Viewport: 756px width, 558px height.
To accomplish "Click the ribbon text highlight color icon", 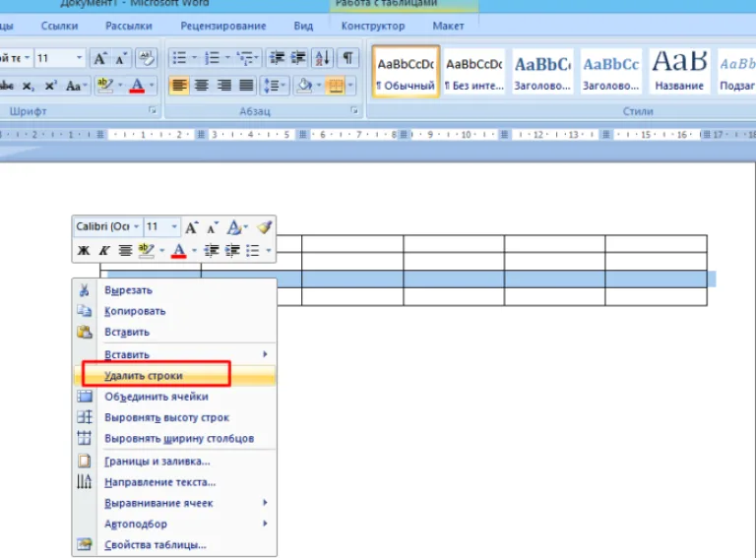I will [104, 86].
